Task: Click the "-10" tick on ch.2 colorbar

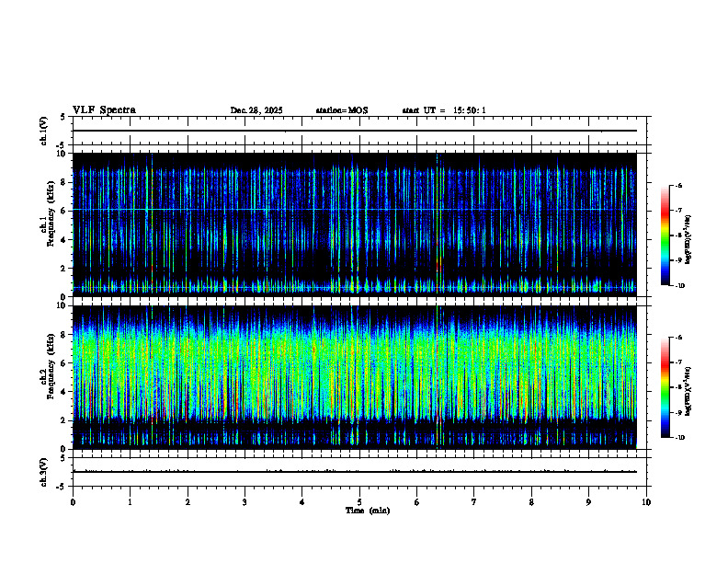Action: click(680, 438)
